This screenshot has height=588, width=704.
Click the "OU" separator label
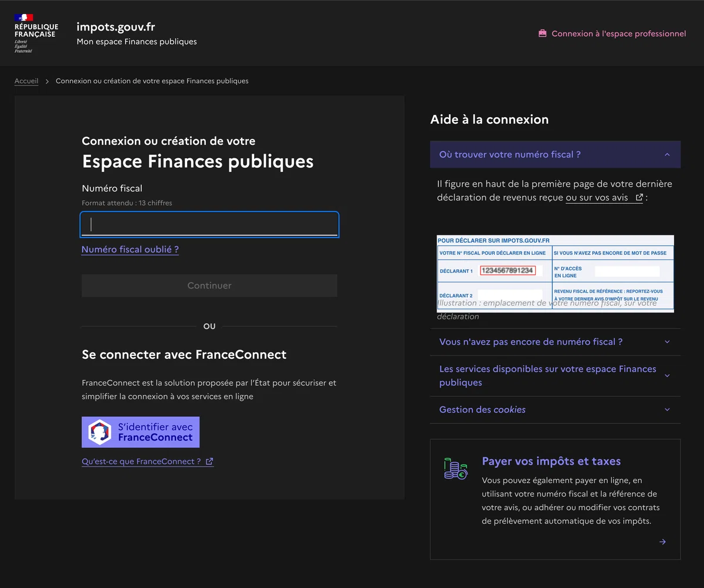[209, 327]
